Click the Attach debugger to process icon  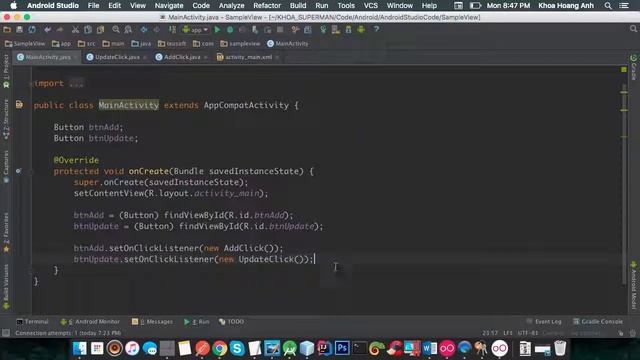point(255,29)
